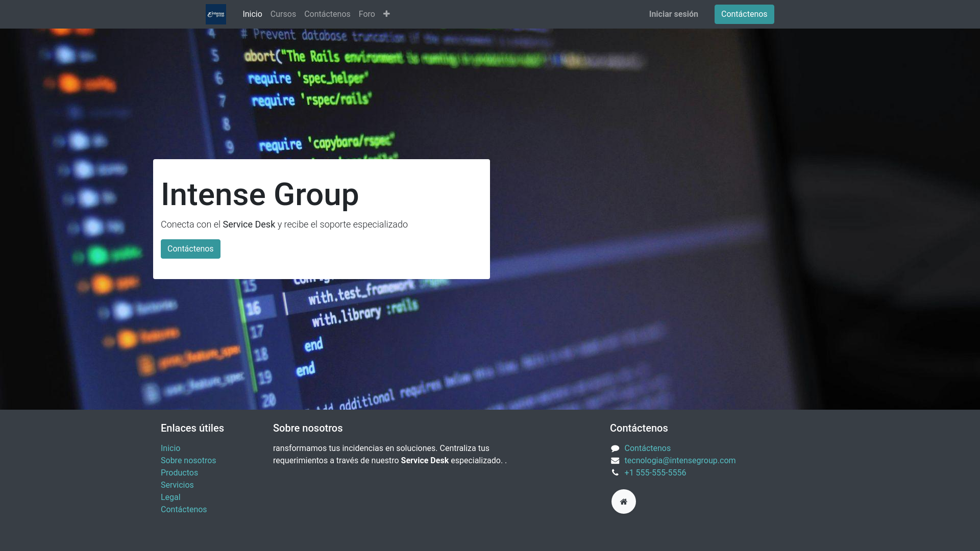Screen dimensions: 980x551
Task: Click the teal Contáctenos button in header
Action: 744,14
